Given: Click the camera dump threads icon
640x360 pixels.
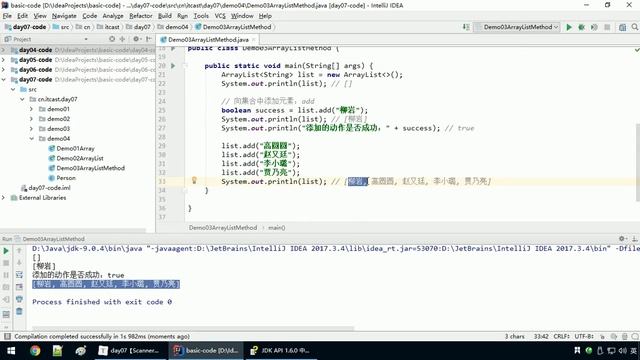Looking at the screenshot, I should pyautogui.click(x=6, y=287).
